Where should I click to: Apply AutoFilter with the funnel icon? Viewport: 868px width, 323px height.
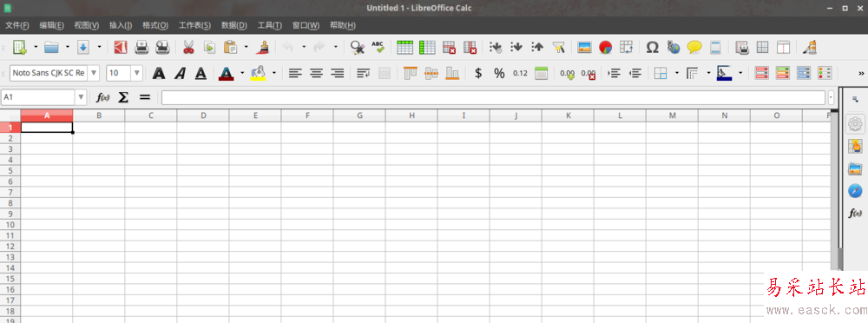pos(558,48)
